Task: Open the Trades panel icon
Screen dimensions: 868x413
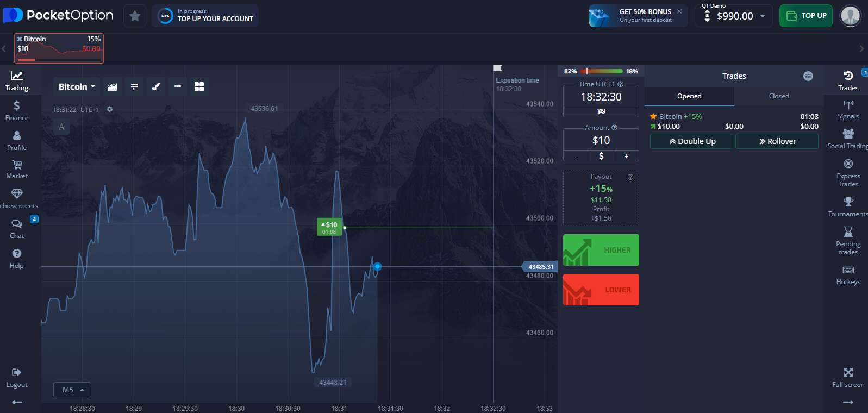Action: click(848, 80)
